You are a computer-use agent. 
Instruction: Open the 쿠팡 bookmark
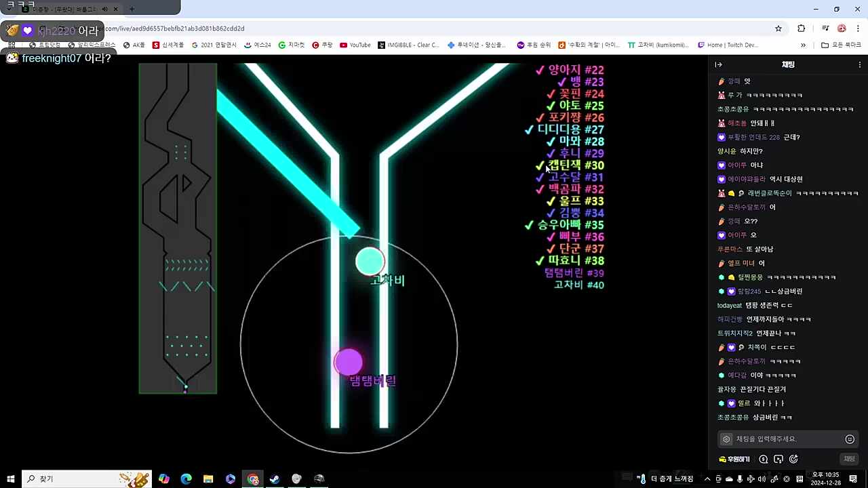(322, 45)
